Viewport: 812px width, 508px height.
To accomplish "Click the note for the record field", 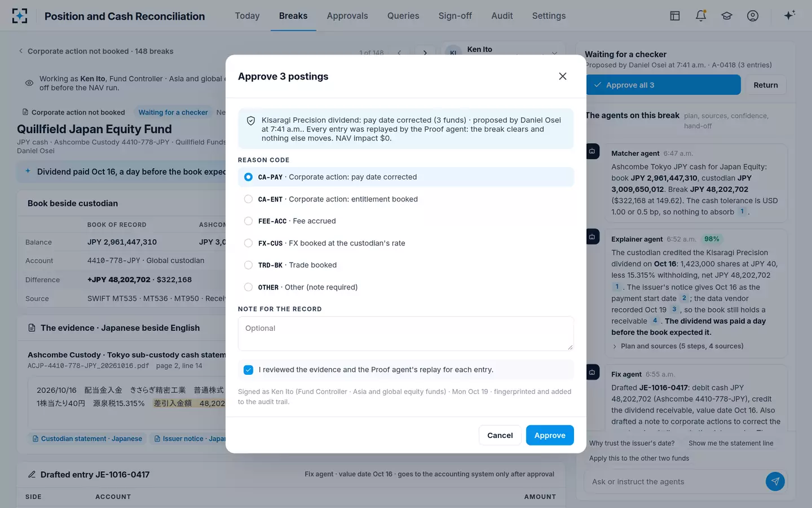I will click(406, 334).
